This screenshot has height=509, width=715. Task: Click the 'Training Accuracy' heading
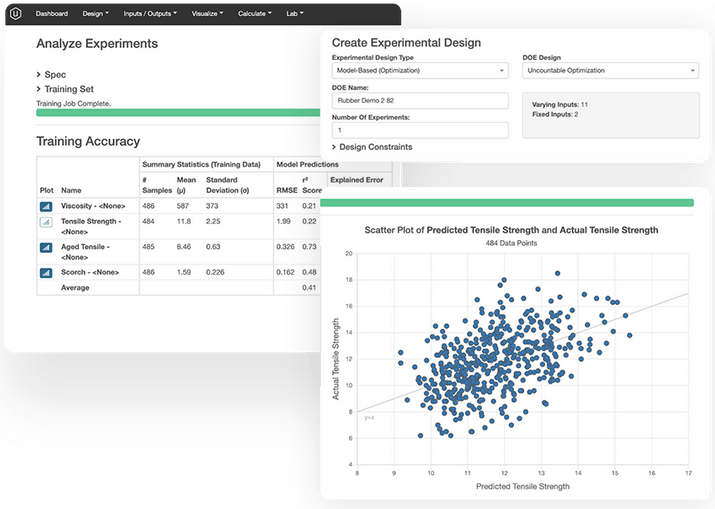[x=88, y=141]
